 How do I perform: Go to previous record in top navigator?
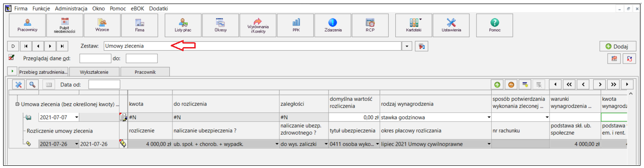click(38, 46)
